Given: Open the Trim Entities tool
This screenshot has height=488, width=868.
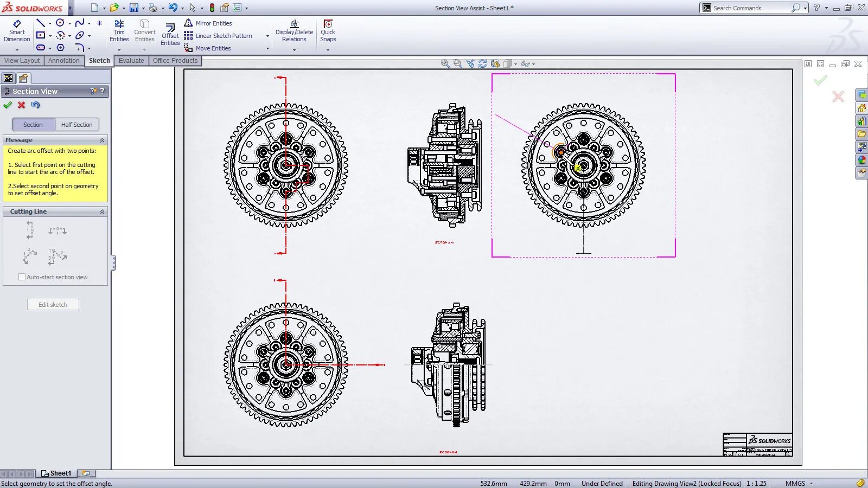Looking at the screenshot, I should click(x=119, y=31).
